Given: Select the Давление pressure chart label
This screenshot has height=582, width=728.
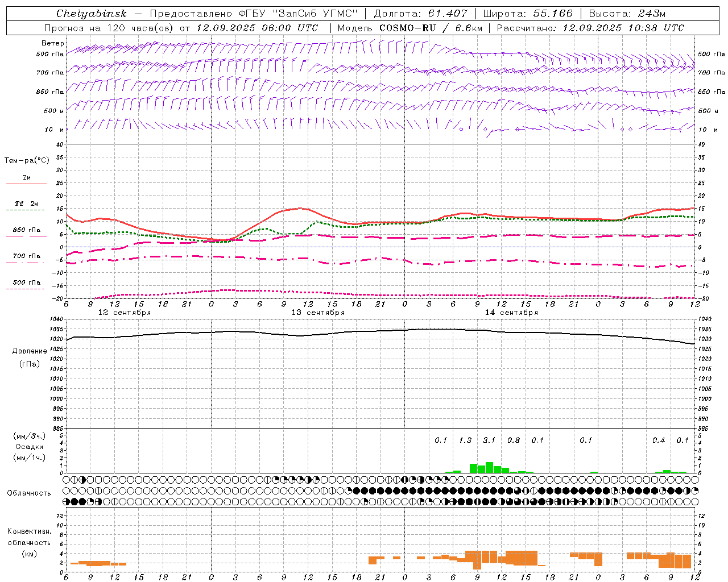Looking at the screenshot, I should (x=30, y=351).
